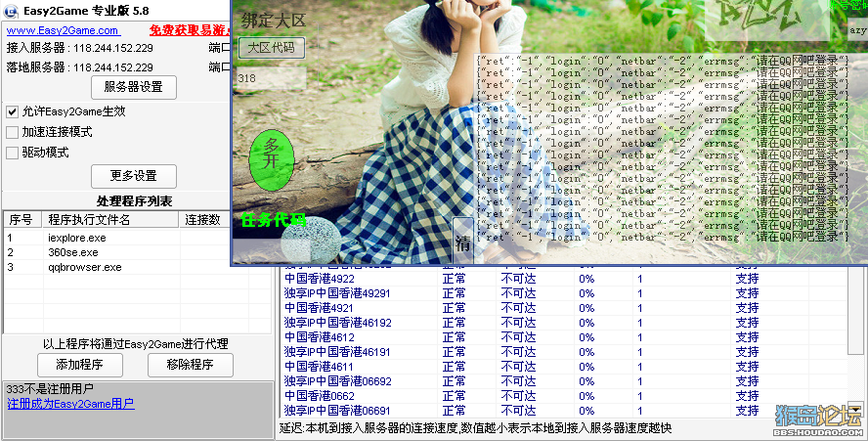Viewport: 868px width, 441px height.
Task: Click the green 多开 oval button
Action: tap(272, 159)
